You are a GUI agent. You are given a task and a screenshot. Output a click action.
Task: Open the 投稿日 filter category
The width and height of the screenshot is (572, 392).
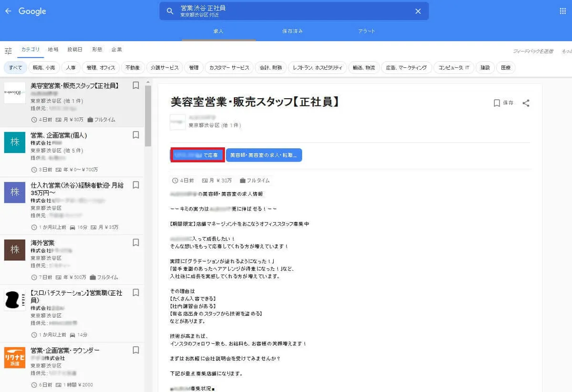tap(75, 50)
